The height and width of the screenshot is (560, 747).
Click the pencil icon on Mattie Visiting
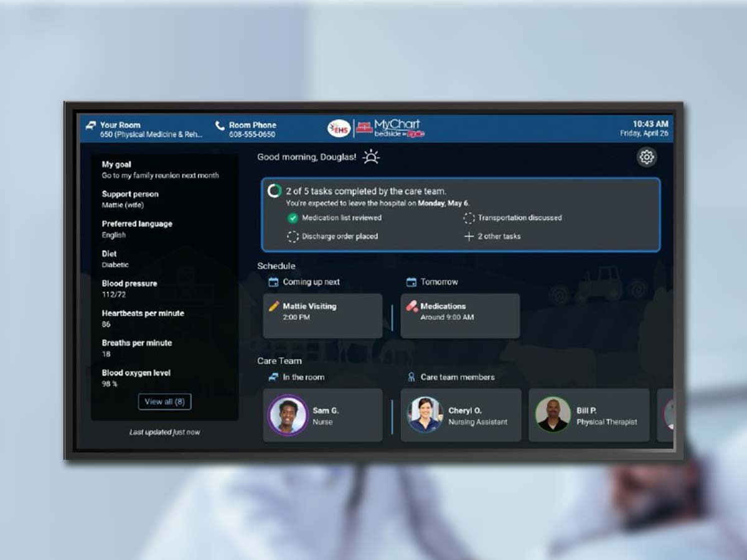pyautogui.click(x=274, y=306)
